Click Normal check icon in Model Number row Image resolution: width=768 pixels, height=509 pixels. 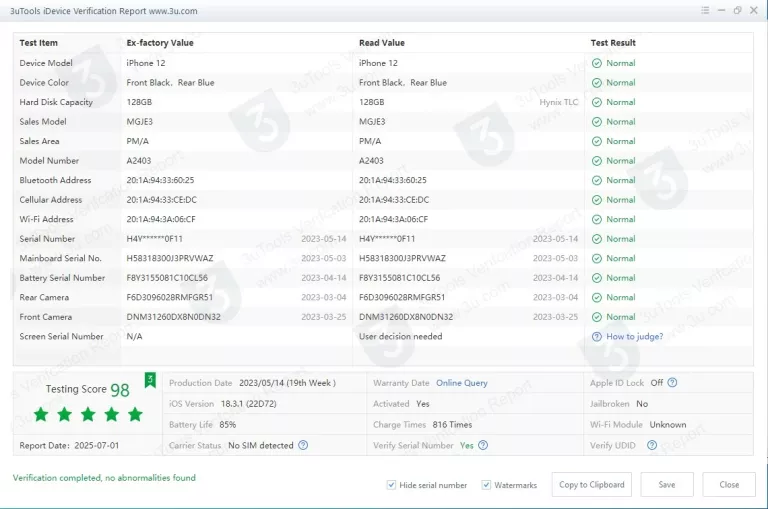(x=597, y=161)
